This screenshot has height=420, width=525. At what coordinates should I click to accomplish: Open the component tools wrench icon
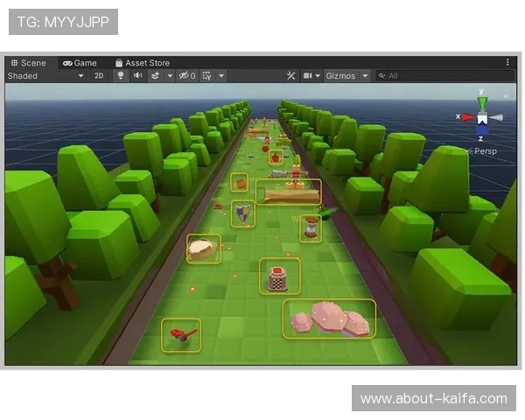(291, 76)
